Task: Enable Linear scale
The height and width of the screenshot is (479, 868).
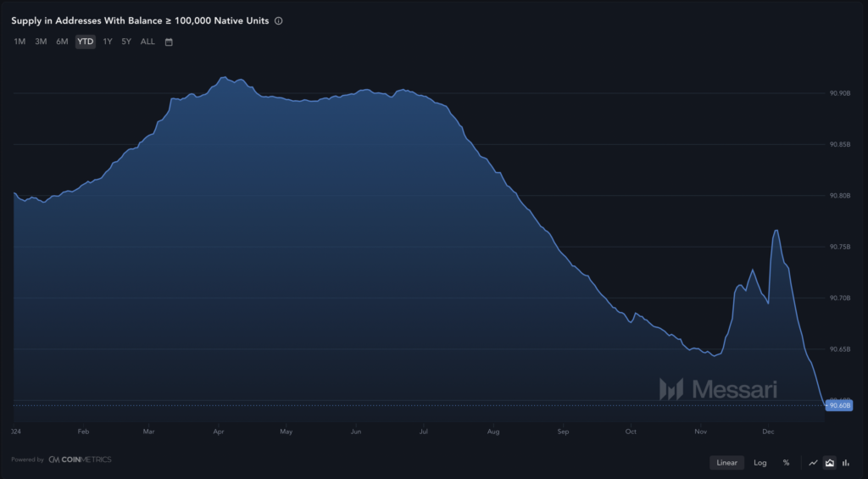Action: pos(726,463)
